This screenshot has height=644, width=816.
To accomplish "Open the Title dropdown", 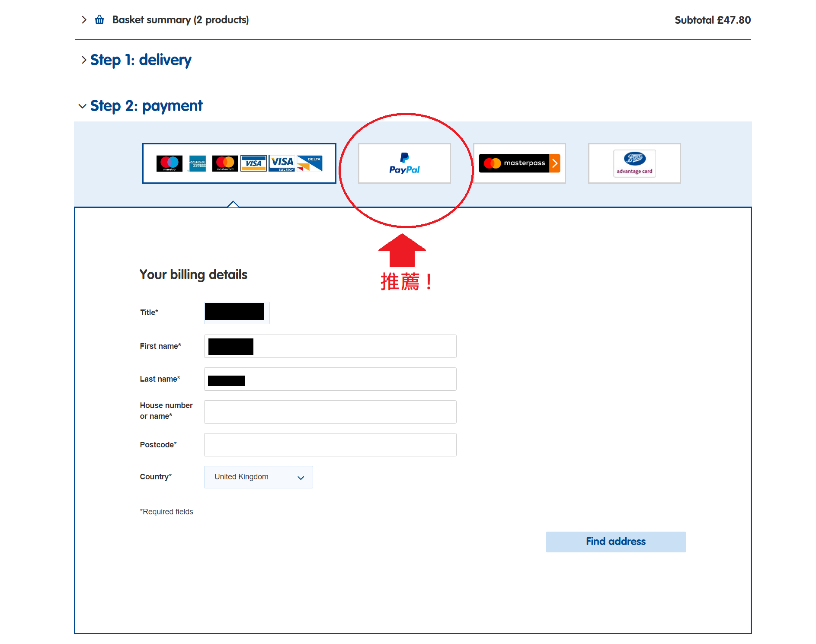I will [237, 312].
